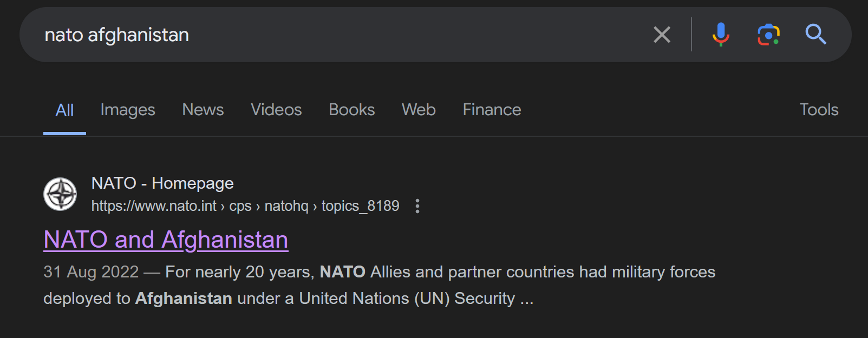Open the three-dot menu beside the NATO URL
The height and width of the screenshot is (338, 868).
coord(417,206)
